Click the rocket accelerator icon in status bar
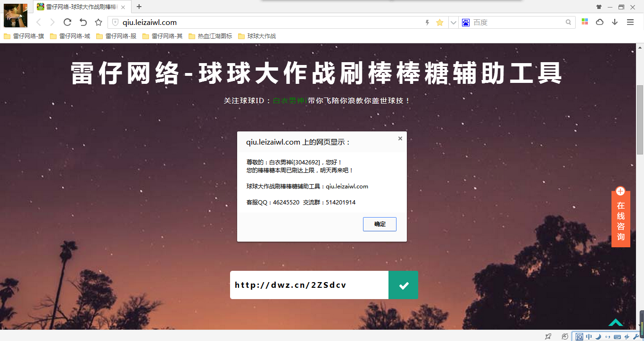Viewport: 644px width, 341px height. pos(548,336)
